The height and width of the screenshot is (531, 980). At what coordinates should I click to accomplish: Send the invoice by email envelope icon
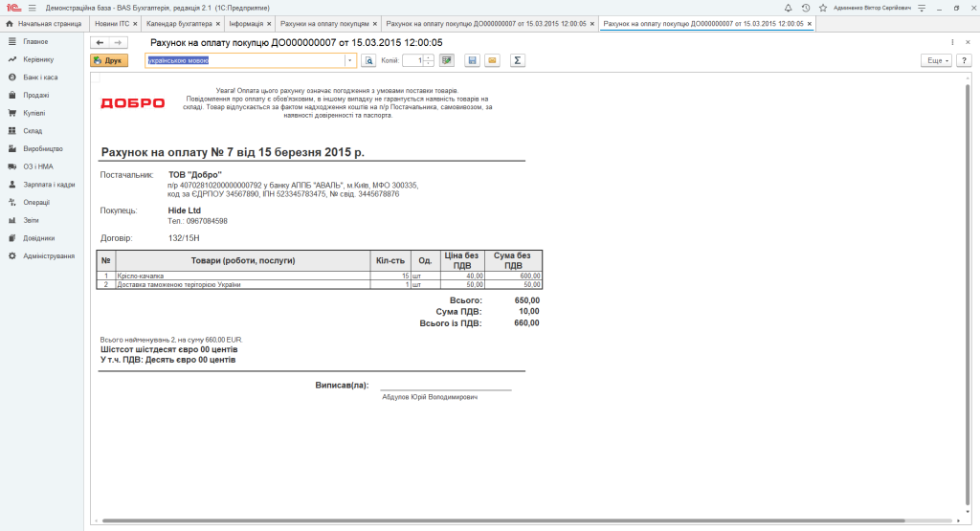click(492, 60)
